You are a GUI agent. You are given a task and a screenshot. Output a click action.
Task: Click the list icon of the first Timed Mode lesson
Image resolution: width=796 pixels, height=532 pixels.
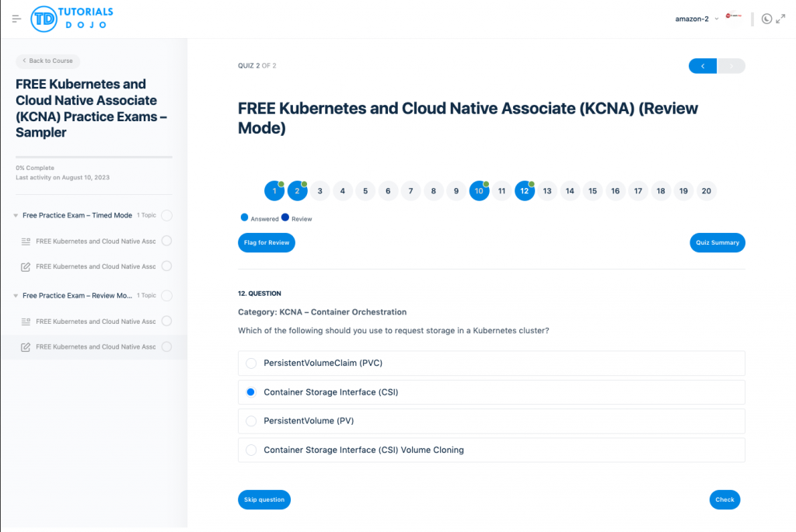click(x=26, y=242)
